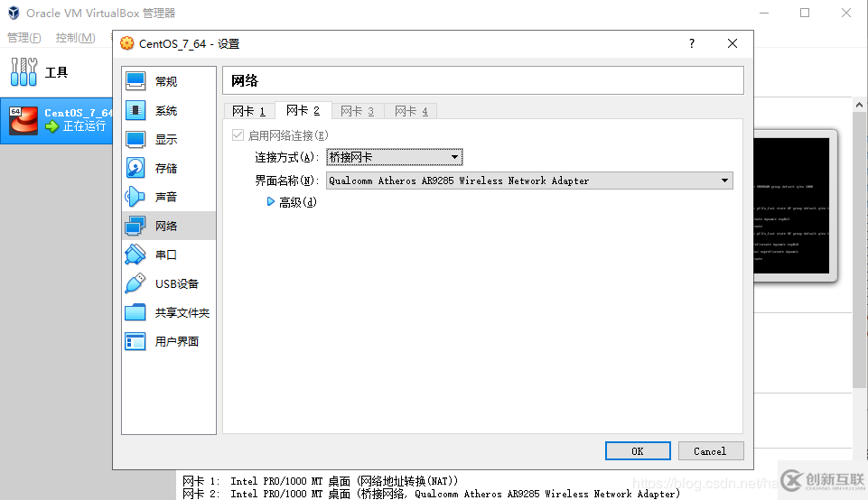
Task: Open the 管理(F) menu in VirtualBox manager
Action: tap(23, 38)
